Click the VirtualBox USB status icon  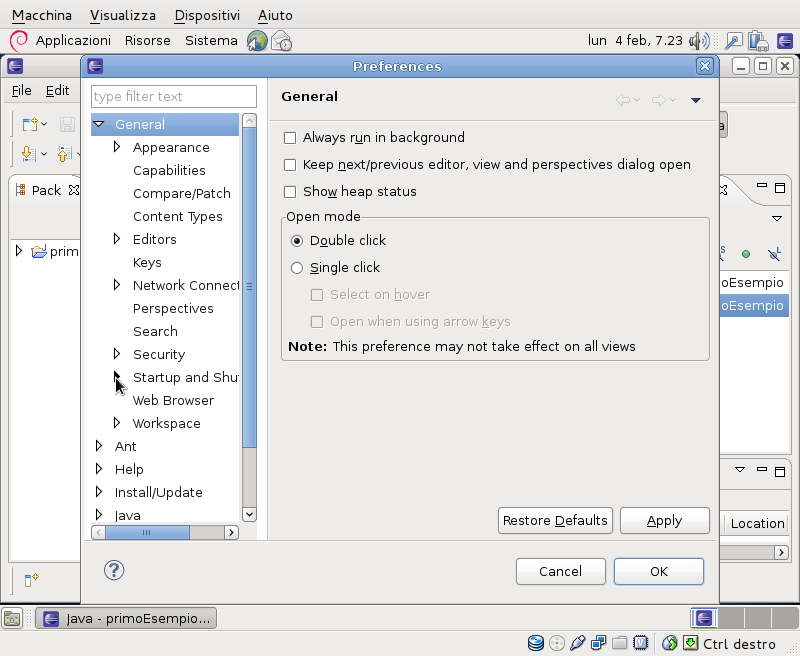click(x=578, y=643)
